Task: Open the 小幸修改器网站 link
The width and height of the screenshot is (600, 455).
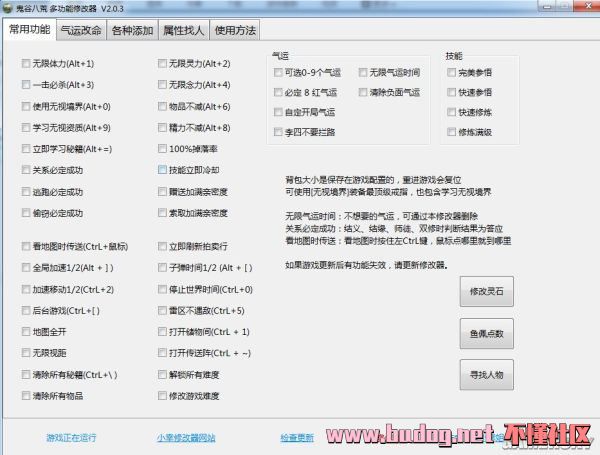Action: click(186, 437)
